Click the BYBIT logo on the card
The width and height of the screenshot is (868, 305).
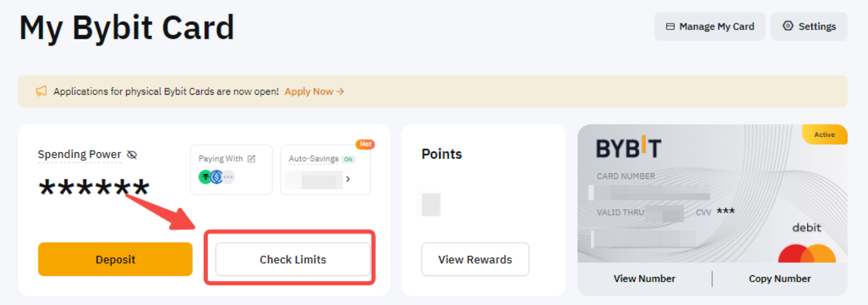pyautogui.click(x=628, y=148)
